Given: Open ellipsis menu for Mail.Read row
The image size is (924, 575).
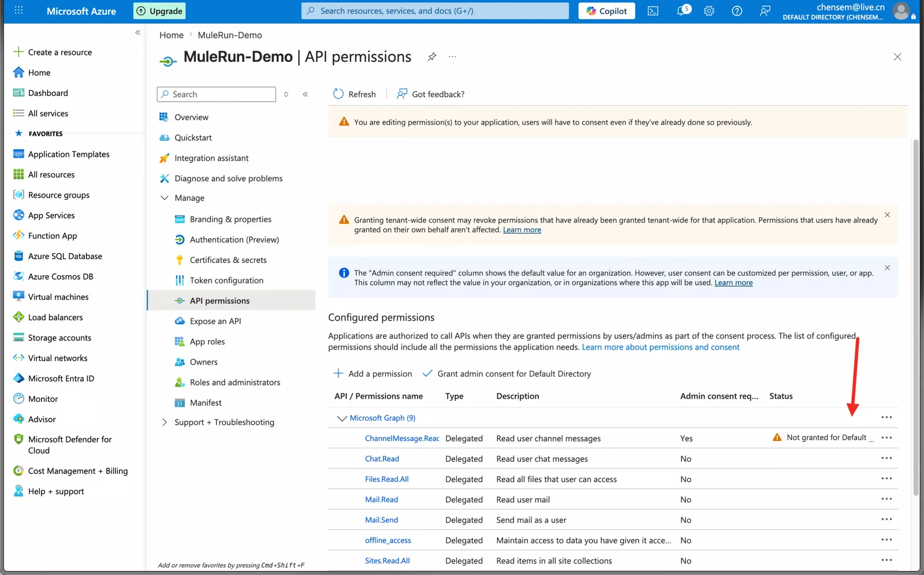Looking at the screenshot, I should tap(886, 499).
